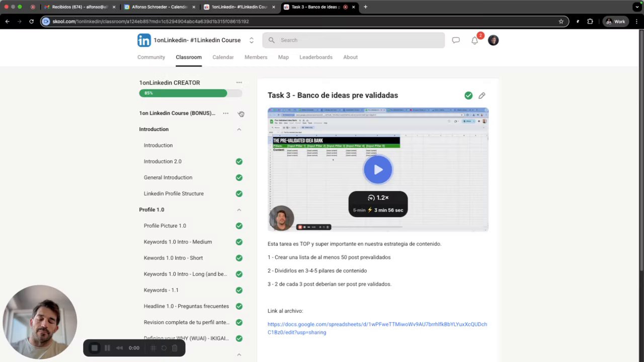Image resolution: width=644 pixels, height=362 pixels.
Task: Switch to Alfonso Schroeder Calendar browser tab
Action: coord(159,7)
